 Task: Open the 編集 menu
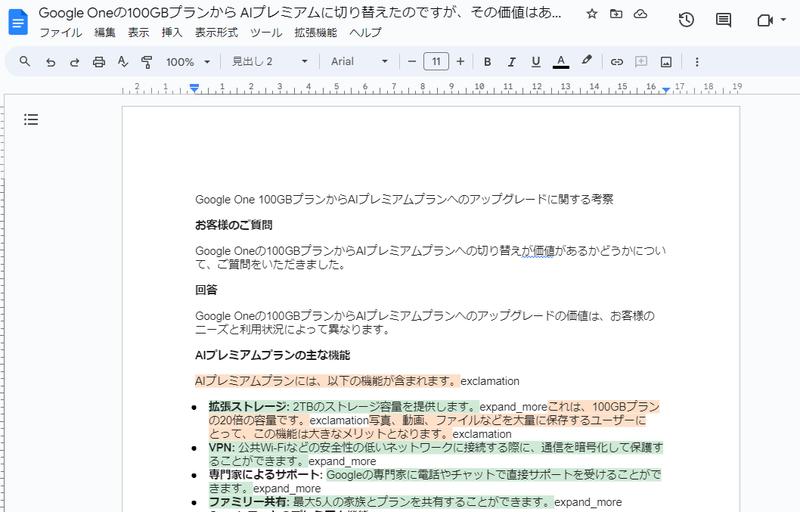tap(105, 33)
